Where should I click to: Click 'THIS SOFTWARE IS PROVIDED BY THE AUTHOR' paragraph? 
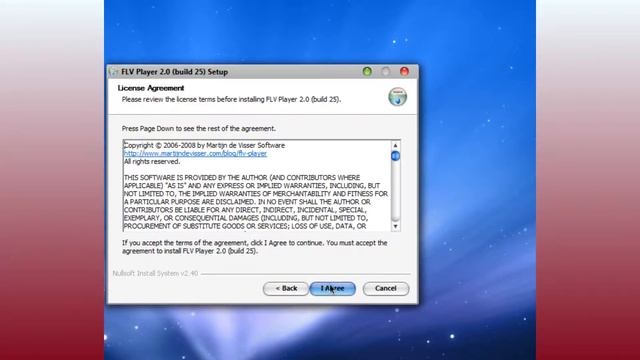coord(256,202)
